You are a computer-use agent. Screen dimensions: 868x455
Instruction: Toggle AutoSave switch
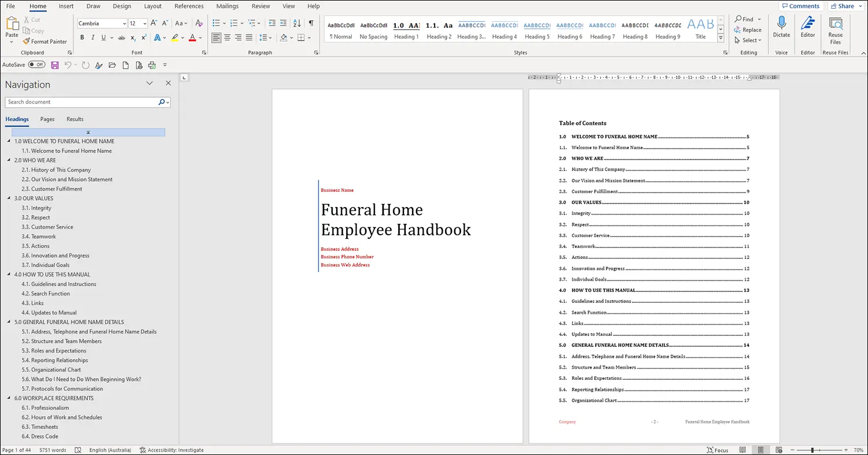(36, 65)
